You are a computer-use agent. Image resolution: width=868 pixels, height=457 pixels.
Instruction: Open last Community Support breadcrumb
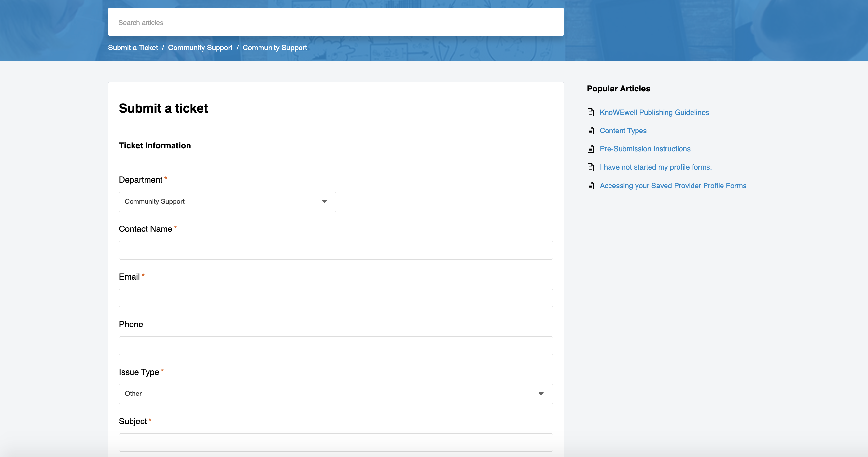pos(274,48)
